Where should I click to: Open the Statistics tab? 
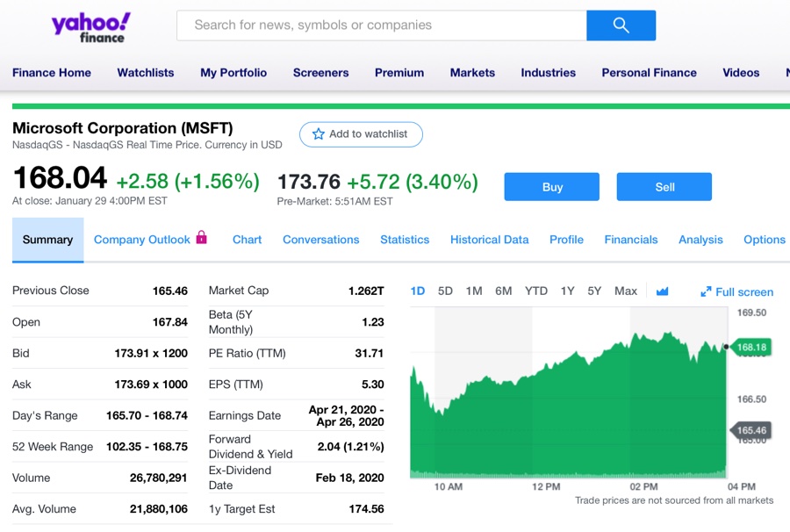tap(405, 240)
